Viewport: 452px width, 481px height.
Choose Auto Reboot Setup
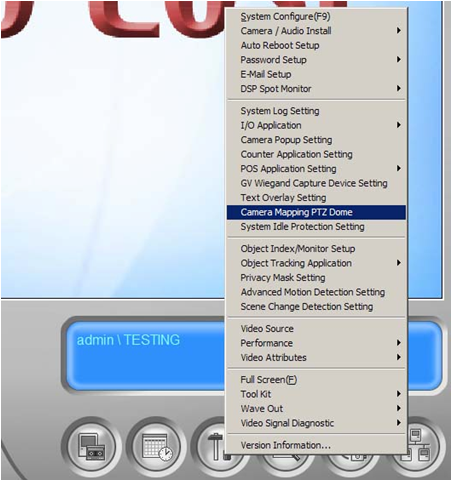tap(316, 45)
